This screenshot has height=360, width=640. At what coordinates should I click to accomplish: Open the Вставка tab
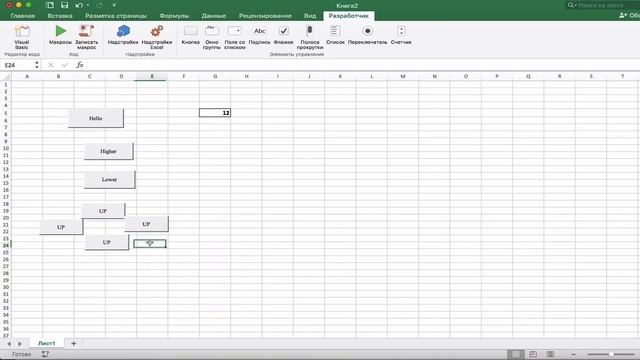click(60, 16)
